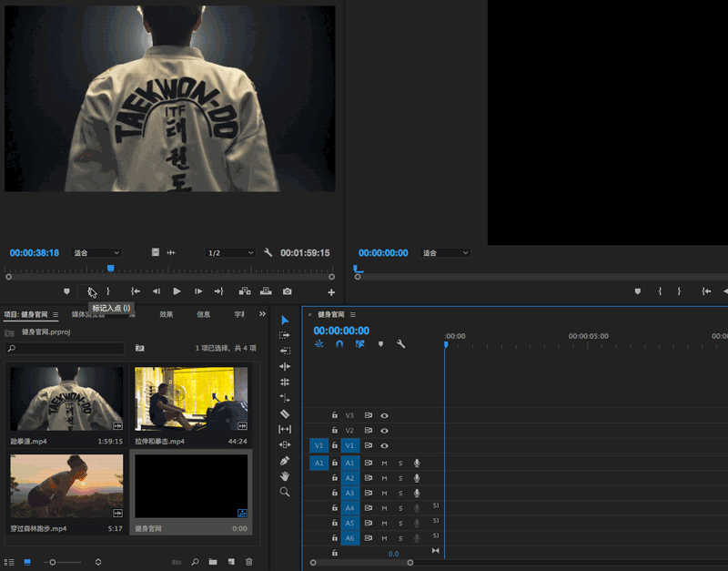This screenshot has height=571, width=728.
Task: Select the Slide tool
Action: 285,444
